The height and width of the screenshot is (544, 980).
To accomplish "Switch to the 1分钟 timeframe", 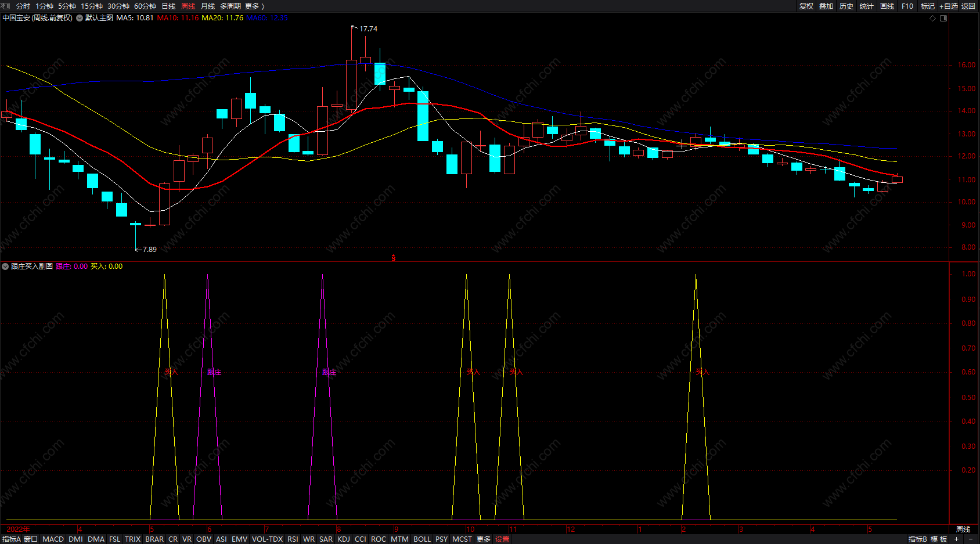I will (x=45, y=6).
